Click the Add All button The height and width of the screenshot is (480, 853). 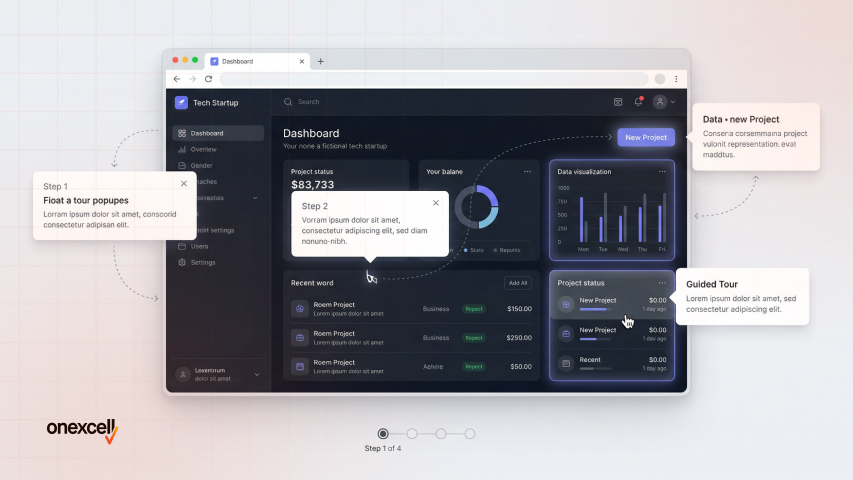tap(518, 283)
